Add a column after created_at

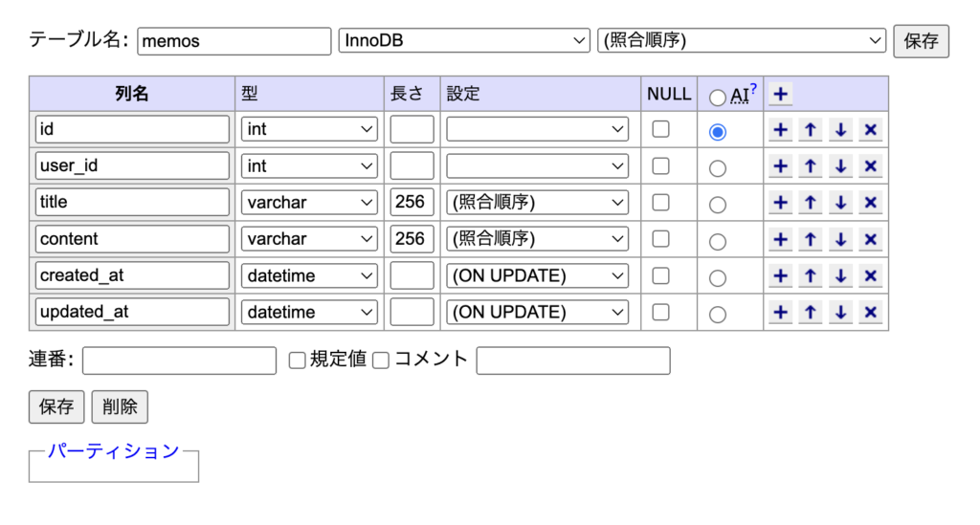click(x=780, y=275)
